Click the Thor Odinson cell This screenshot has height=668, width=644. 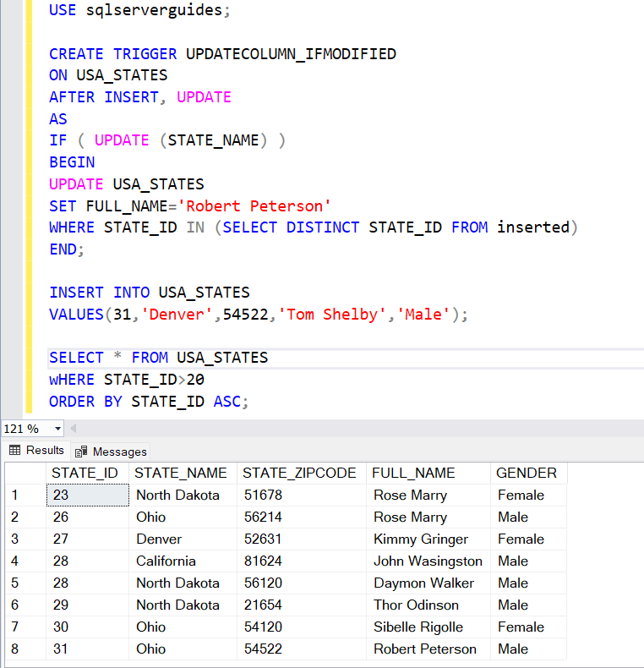(x=428, y=605)
